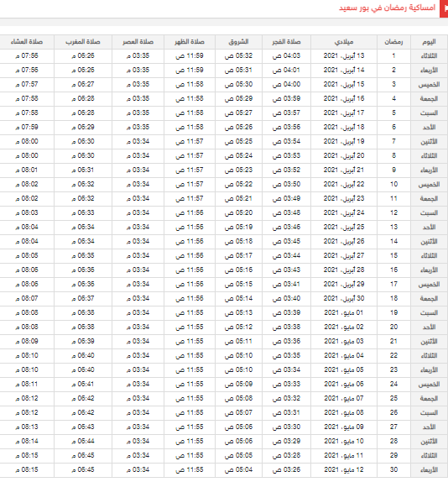This screenshot has width=448, height=482.
Task: Select the الشروق column header
Action: click(x=238, y=42)
